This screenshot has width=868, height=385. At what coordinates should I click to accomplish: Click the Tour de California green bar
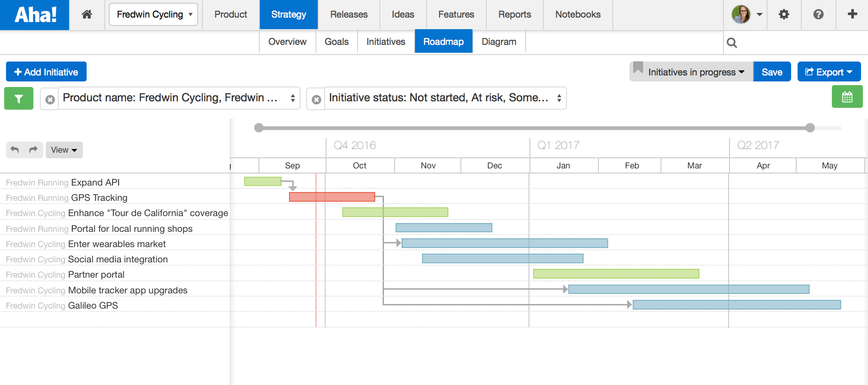395,212
